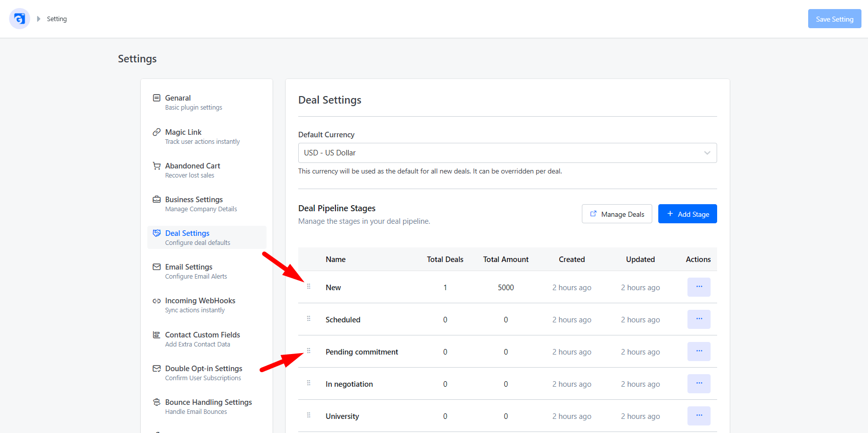Open actions menu for University stage
The width and height of the screenshot is (868, 433).
[x=699, y=416]
